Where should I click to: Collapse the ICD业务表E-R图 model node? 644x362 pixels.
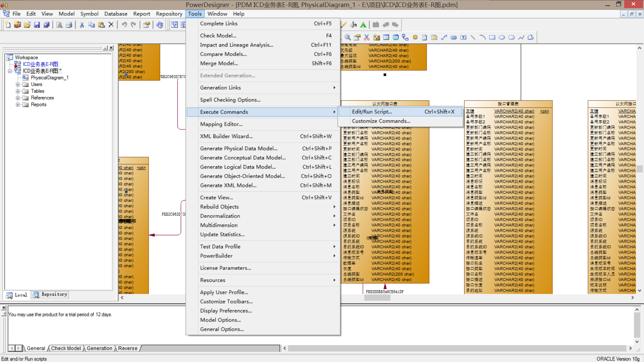[10, 71]
